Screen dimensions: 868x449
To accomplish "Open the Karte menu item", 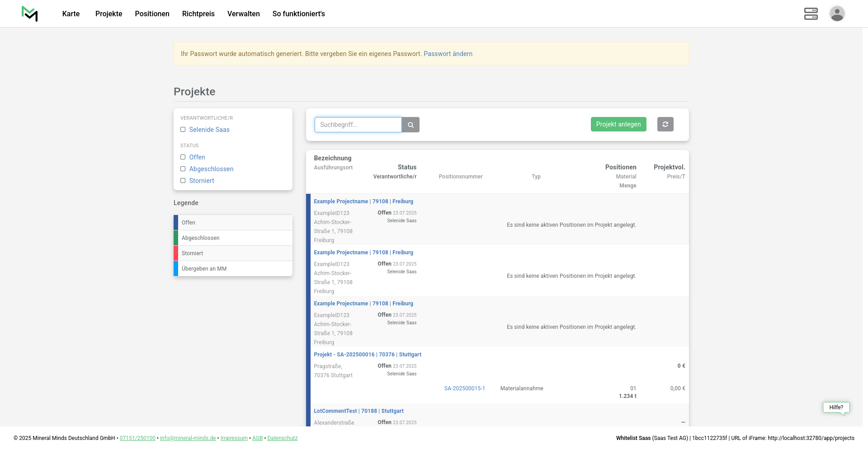I will (x=71, y=14).
